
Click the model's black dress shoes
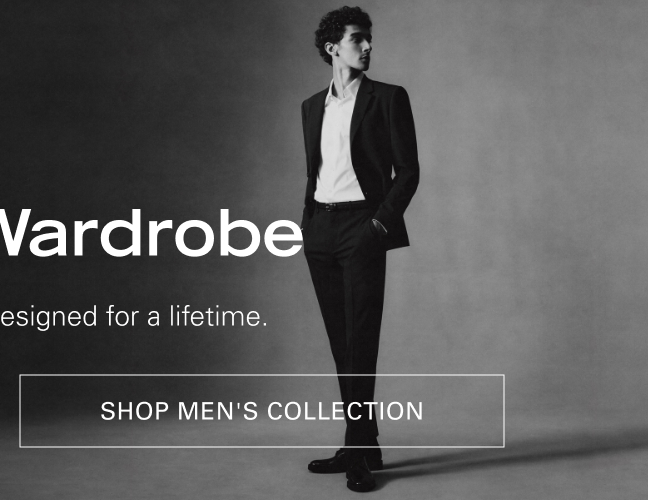coord(347,469)
